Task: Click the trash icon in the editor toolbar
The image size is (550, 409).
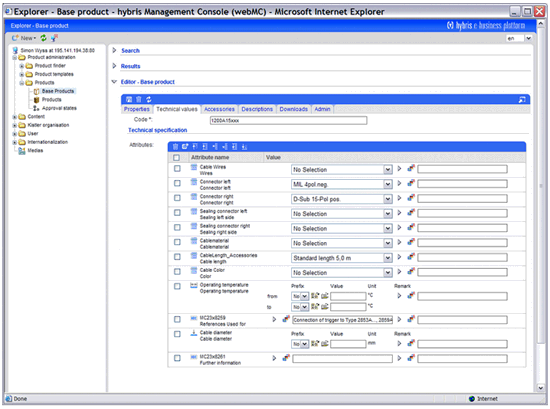Action: (x=139, y=99)
